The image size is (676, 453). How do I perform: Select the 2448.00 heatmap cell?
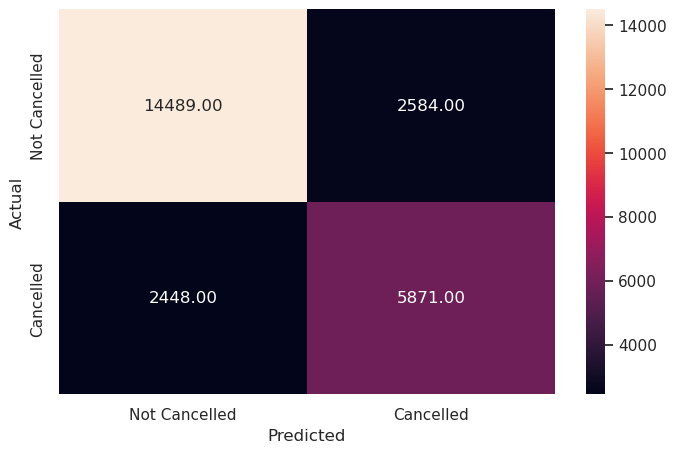click(x=183, y=297)
